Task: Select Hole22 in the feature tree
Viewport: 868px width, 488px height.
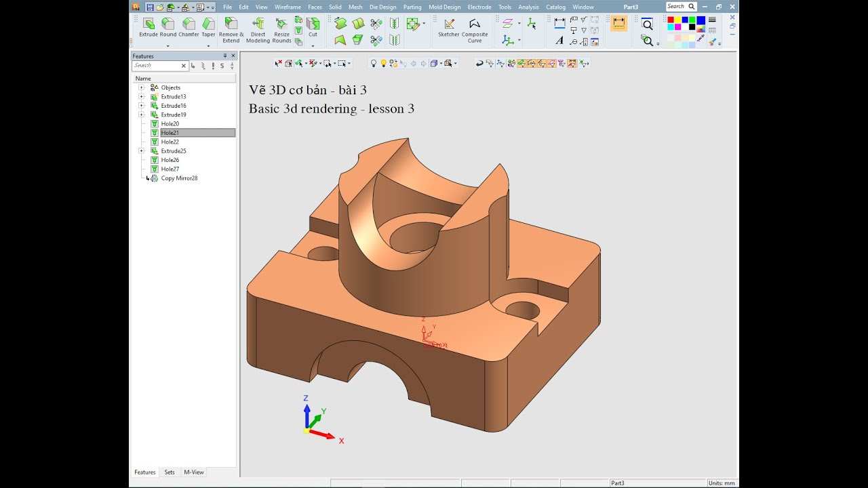Action: (170, 142)
